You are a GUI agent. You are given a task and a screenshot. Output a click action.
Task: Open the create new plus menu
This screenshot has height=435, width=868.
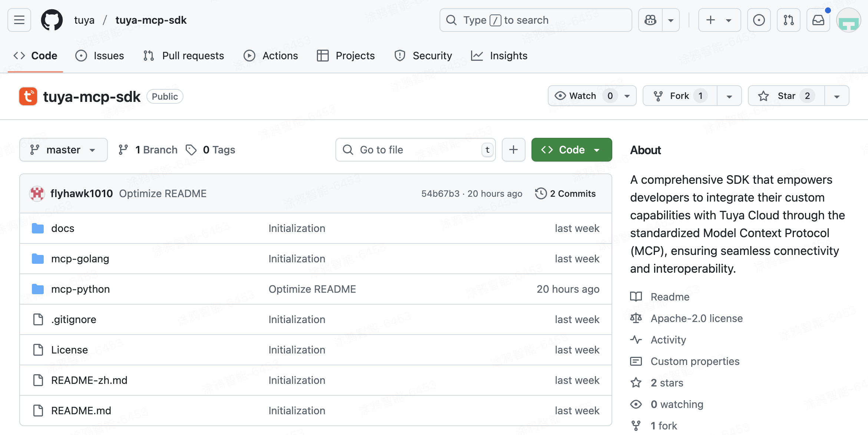point(719,20)
